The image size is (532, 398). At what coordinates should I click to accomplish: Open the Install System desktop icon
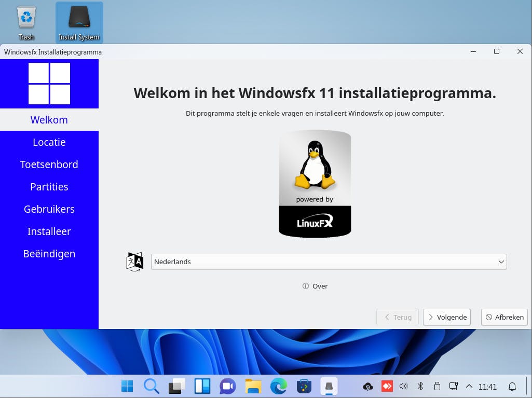[x=79, y=23]
